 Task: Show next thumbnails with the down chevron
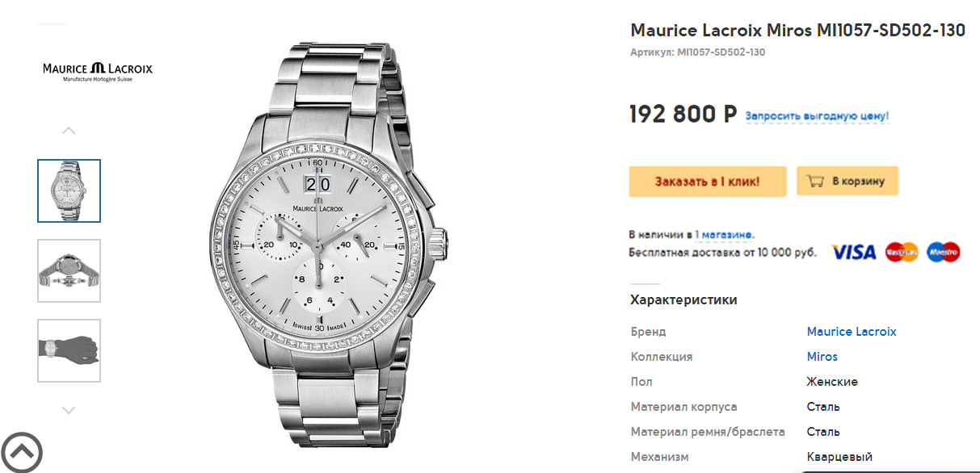[69, 410]
